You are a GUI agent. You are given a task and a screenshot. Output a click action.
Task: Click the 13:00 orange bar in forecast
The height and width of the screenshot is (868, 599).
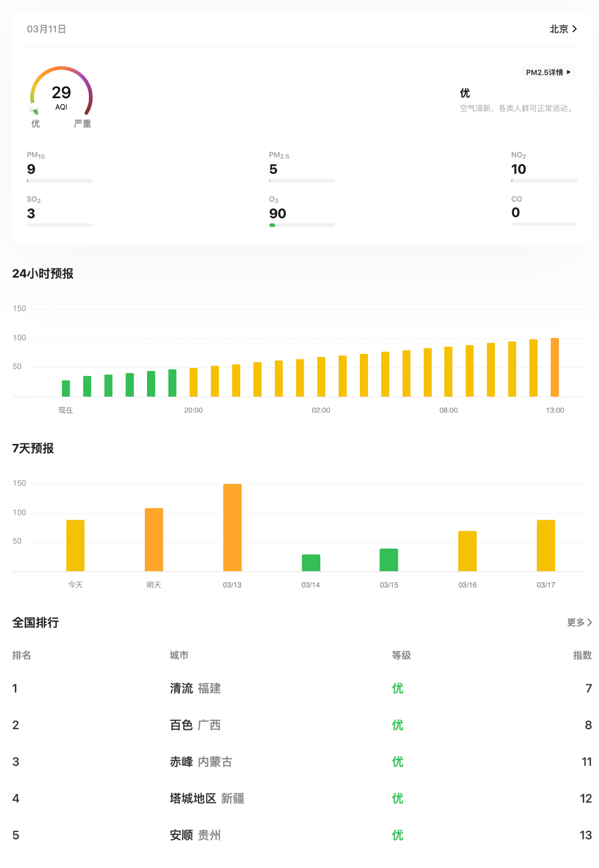[555, 368]
